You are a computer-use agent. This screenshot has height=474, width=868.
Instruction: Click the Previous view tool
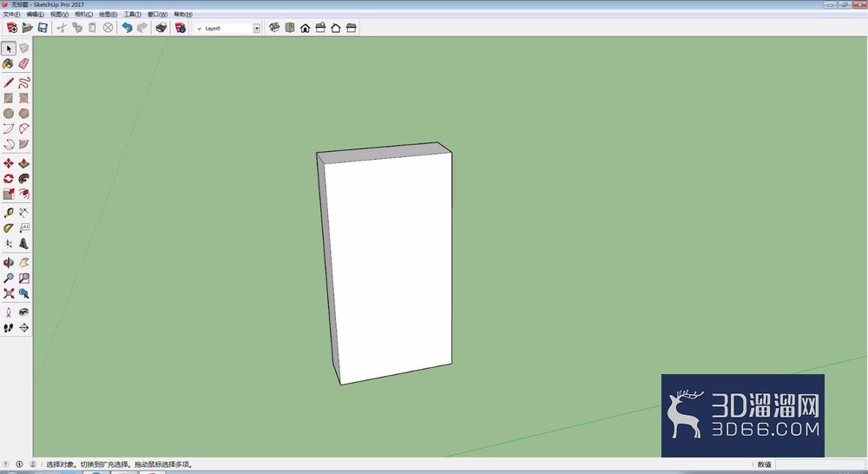point(23,293)
